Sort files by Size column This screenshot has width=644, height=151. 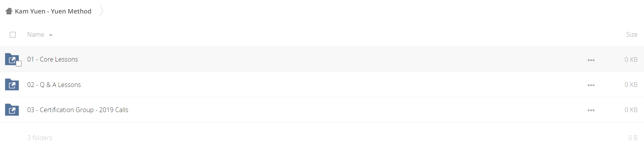631,35
